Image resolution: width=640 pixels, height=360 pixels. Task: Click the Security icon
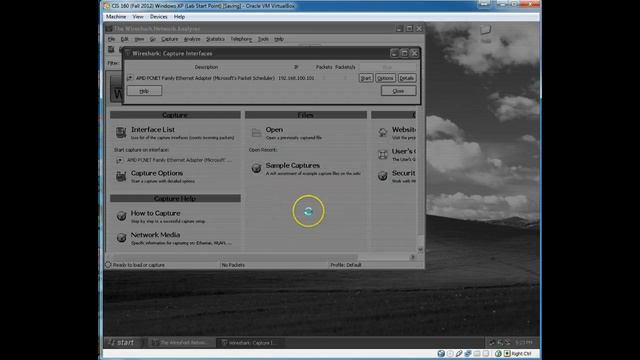coord(382,176)
